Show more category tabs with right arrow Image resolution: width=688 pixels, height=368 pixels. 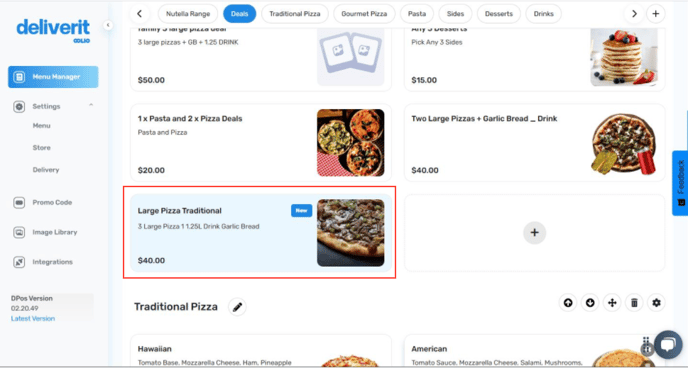(x=634, y=14)
